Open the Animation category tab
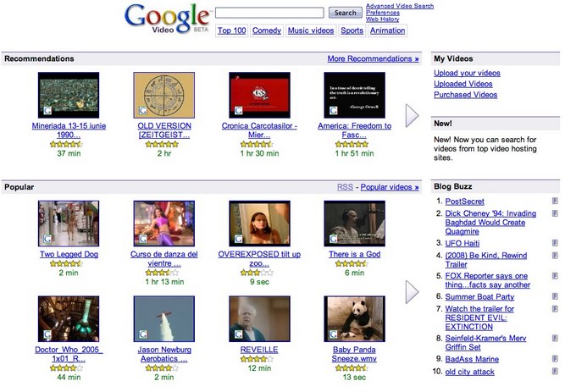Image resolution: width=565 pixels, height=392 pixels. pyautogui.click(x=387, y=30)
